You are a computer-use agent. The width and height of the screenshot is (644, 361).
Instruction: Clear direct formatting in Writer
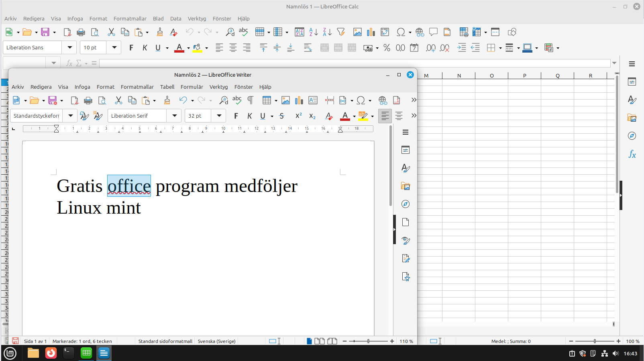point(329,116)
